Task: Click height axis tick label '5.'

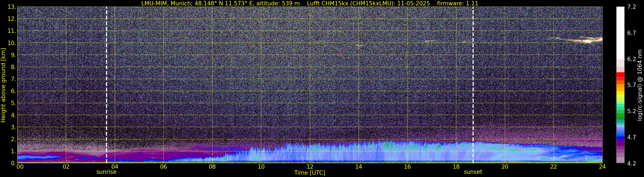Action: (13, 103)
